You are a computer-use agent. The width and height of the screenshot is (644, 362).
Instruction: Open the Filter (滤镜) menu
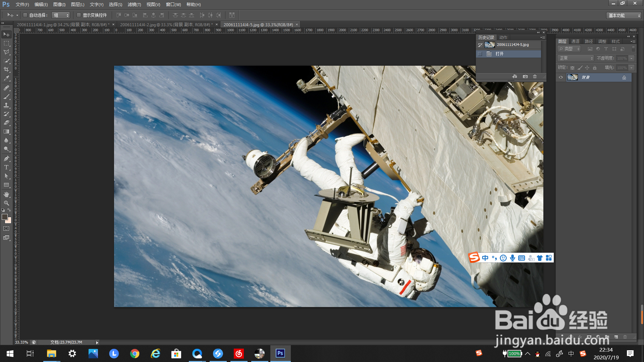pos(134,4)
